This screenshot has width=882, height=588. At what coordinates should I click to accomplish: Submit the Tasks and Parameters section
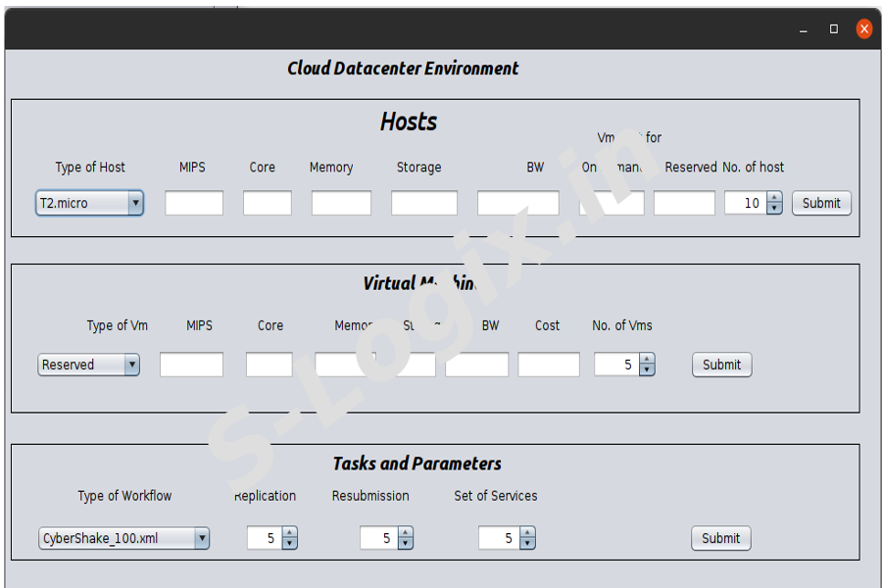720,539
